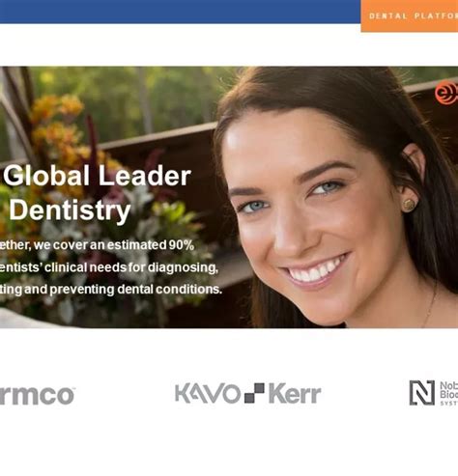Click the blurred green trees background

tap(129, 97)
